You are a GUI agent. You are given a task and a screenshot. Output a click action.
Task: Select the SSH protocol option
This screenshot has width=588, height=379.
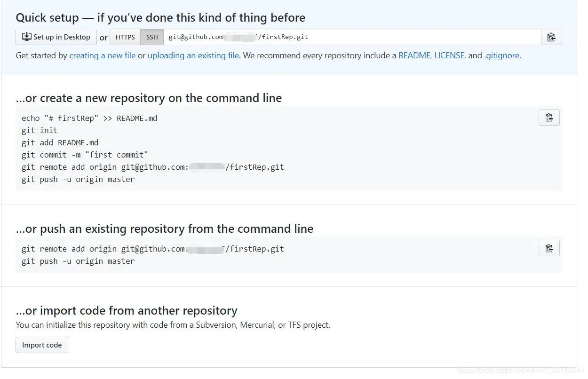click(152, 37)
